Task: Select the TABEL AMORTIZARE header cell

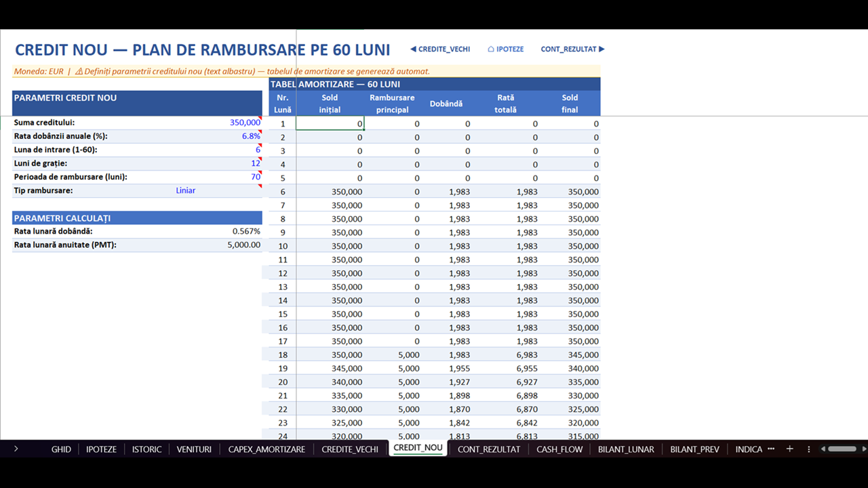Action: click(x=435, y=84)
